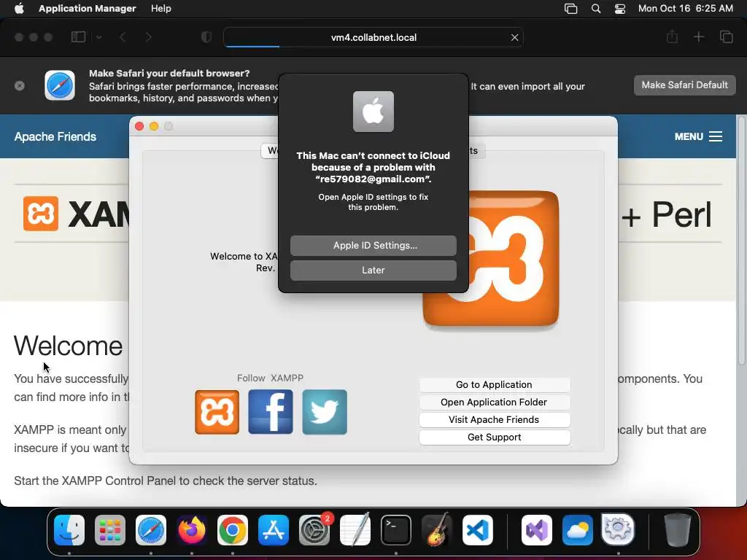
Task: Open the cloud weather app in dock
Action: point(578,530)
